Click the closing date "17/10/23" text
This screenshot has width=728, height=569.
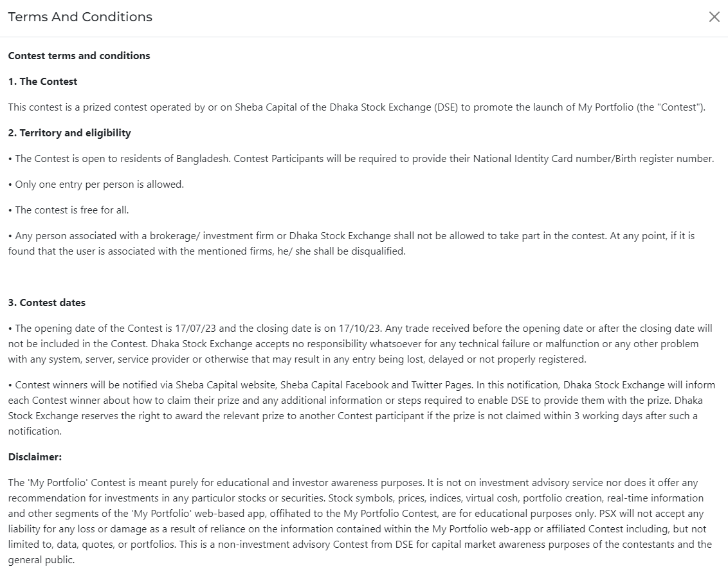pos(358,329)
